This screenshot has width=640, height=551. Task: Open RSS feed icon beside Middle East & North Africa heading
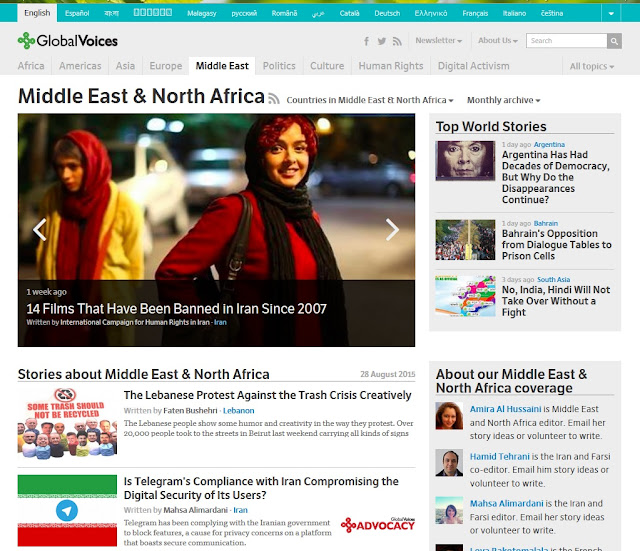tap(274, 98)
